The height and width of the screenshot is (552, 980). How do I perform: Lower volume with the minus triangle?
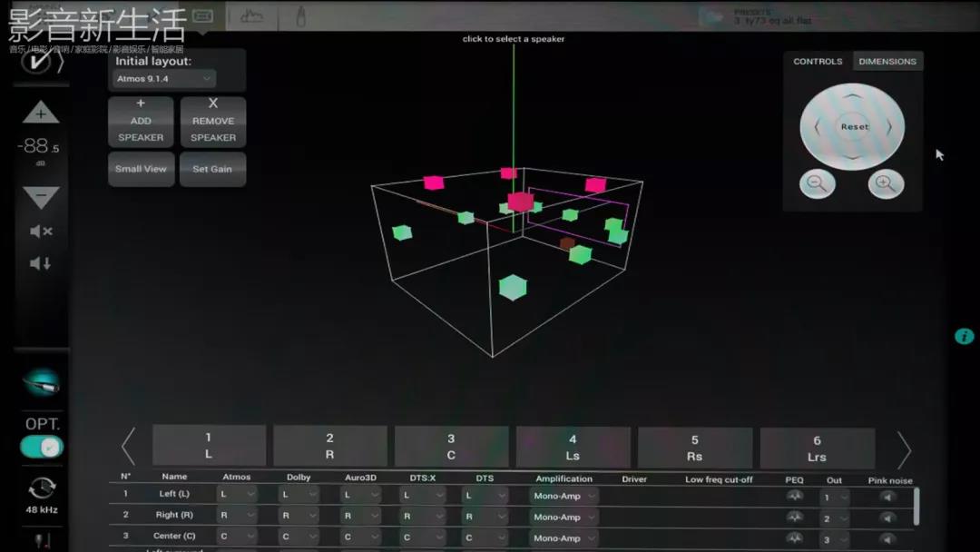click(41, 196)
